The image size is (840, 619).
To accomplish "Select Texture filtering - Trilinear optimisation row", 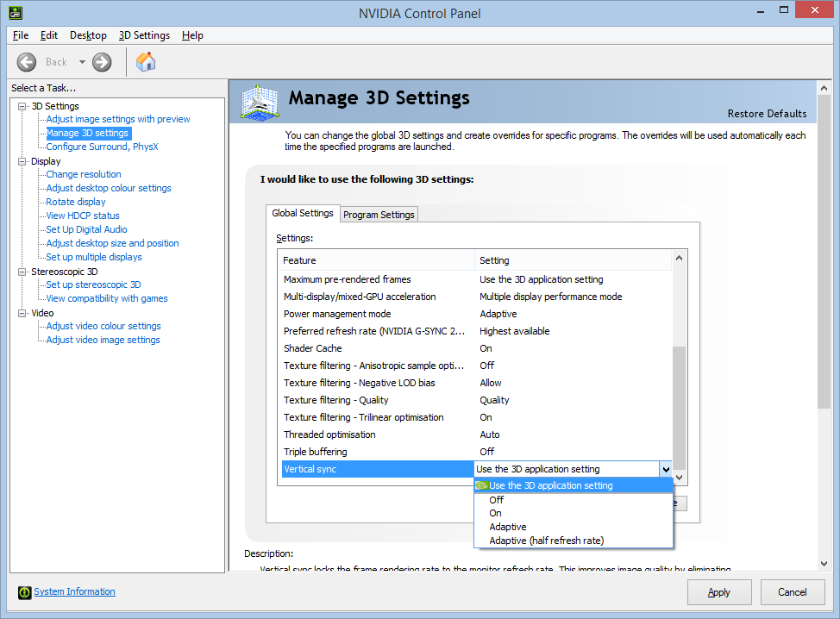I will click(476, 417).
